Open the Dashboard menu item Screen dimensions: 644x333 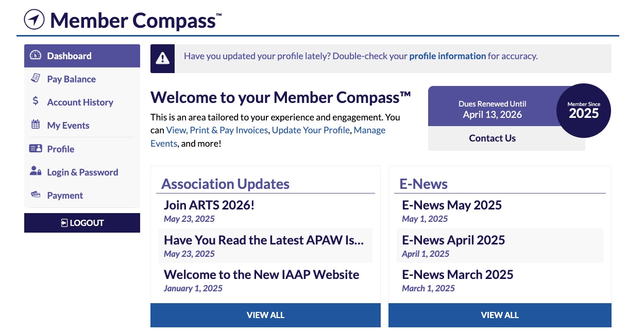82,56
